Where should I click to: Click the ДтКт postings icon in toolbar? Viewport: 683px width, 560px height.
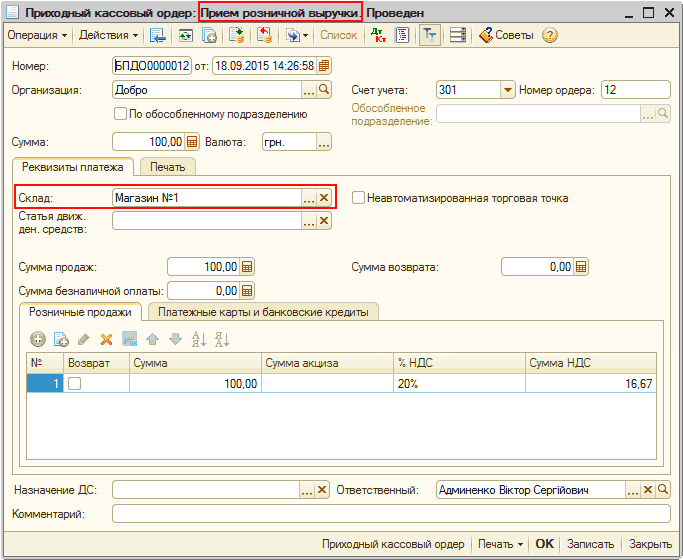(x=378, y=35)
